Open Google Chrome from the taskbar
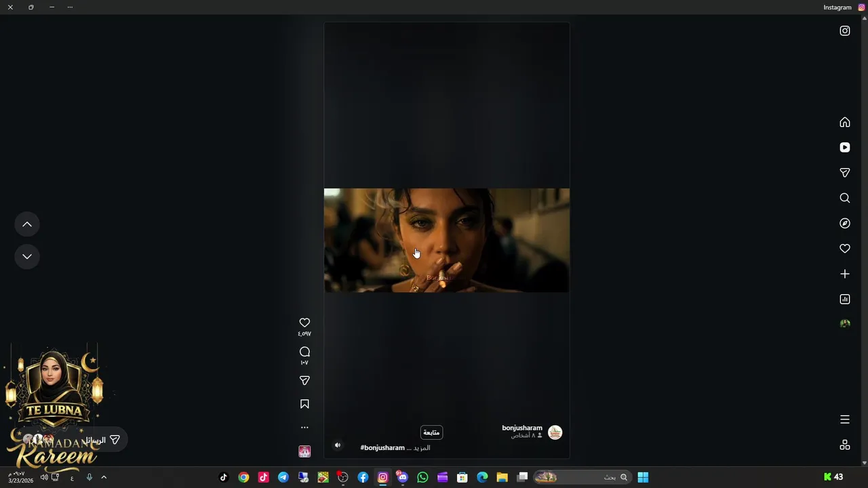The width and height of the screenshot is (868, 488). (x=243, y=477)
